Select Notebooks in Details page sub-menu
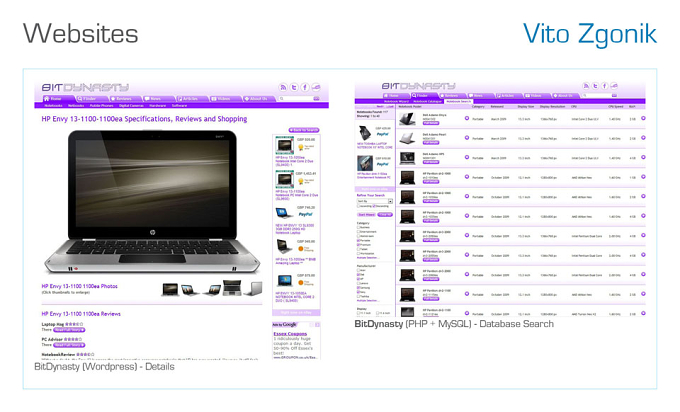 pos(53,105)
